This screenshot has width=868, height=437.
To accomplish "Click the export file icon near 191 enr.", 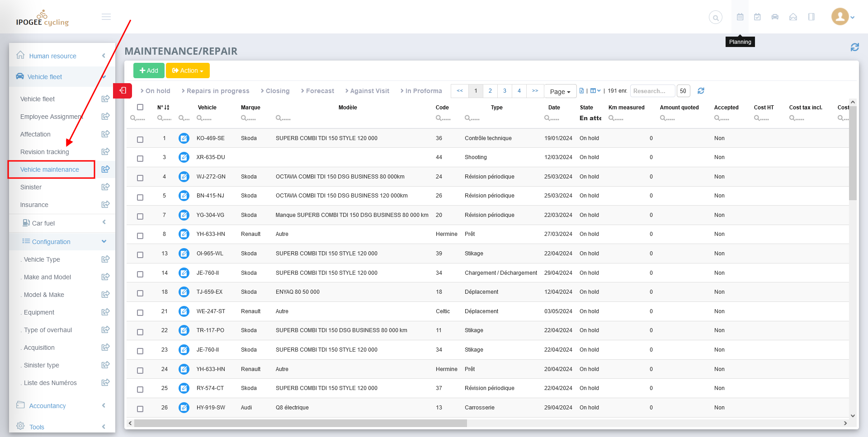I will pyautogui.click(x=581, y=91).
